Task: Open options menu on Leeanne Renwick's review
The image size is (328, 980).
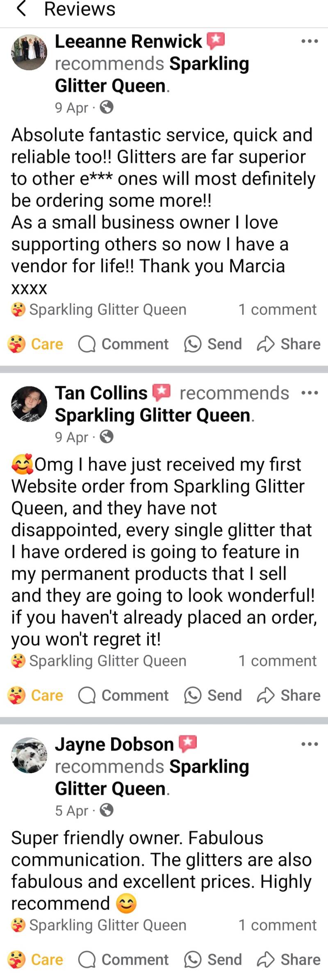Action: pyautogui.click(x=310, y=41)
